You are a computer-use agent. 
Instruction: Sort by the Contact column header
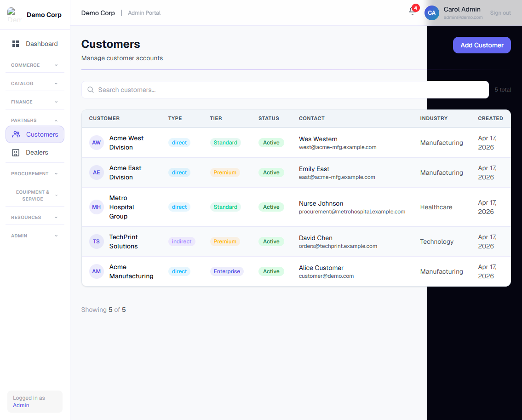(312, 118)
